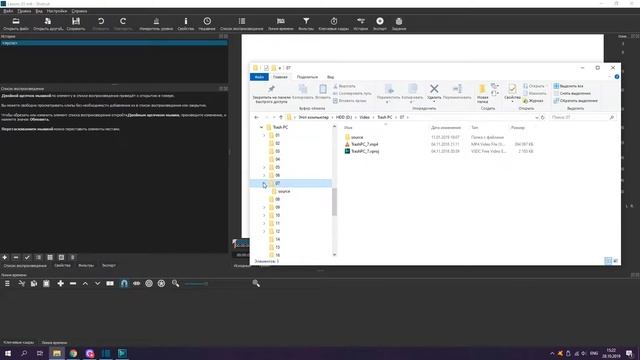Click New folder in Explorer ribbon
This screenshot has width=640, height=360.
coord(482,93)
